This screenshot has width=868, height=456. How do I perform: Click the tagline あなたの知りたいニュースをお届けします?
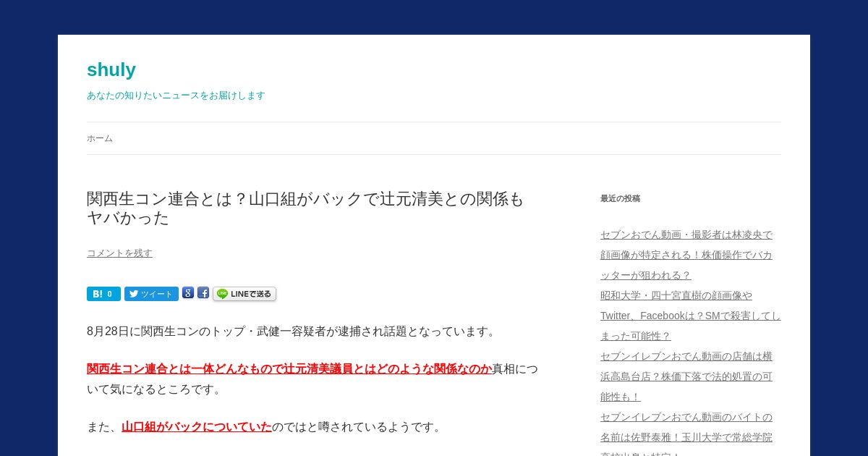point(176,96)
